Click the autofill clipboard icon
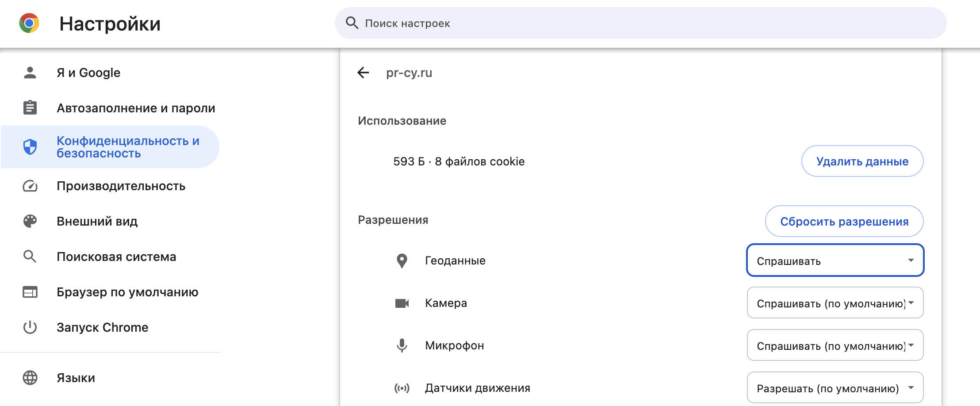This screenshot has height=406, width=980. pos(30,107)
